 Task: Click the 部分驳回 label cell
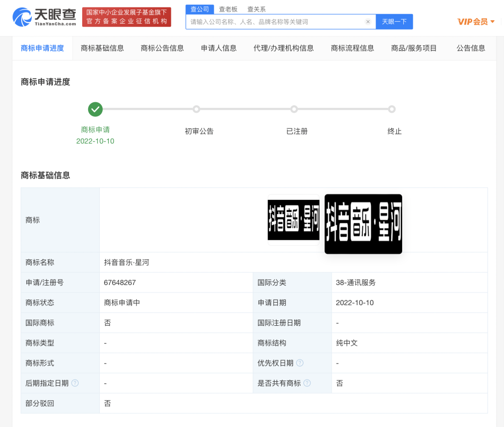tap(60, 403)
